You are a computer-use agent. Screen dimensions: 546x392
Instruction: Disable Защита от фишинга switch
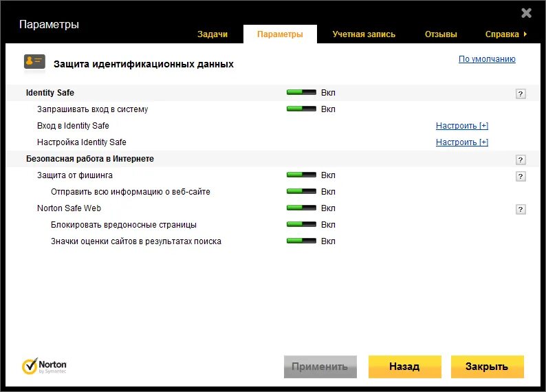point(301,175)
